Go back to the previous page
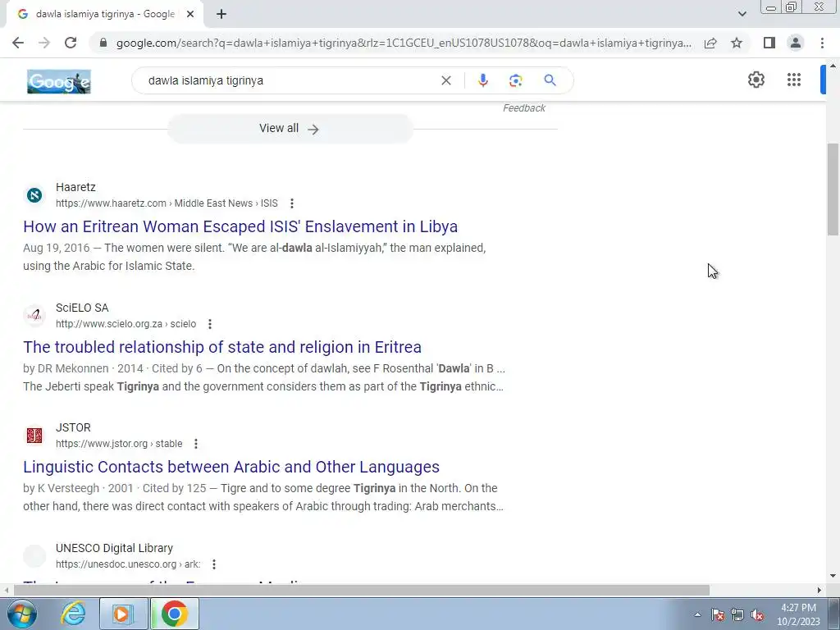Viewport: 840px width, 630px height. 18,43
